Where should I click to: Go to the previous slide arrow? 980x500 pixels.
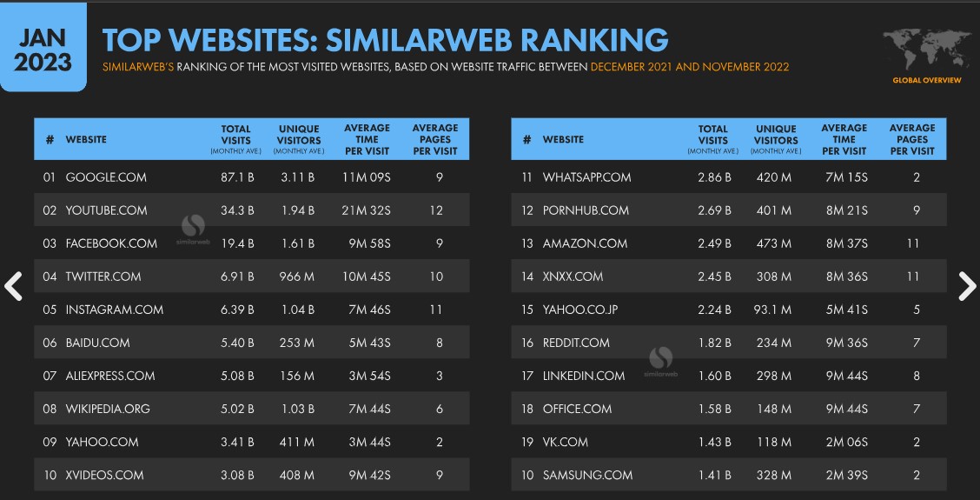[13, 287]
